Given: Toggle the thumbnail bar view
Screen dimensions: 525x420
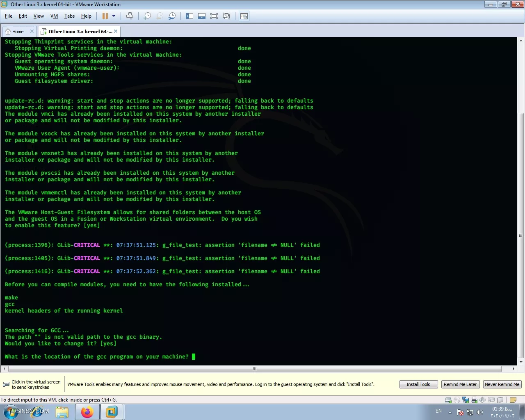Looking at the screenshot, I should point(201,16).
